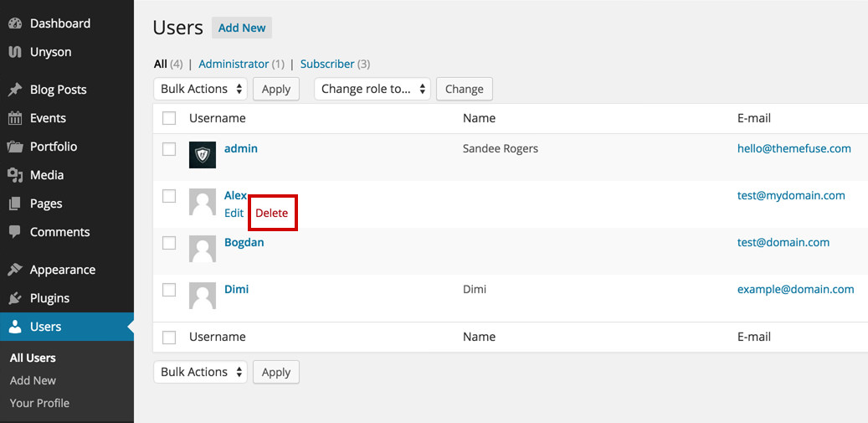Click the Pages document icon
Screen dimensions: 868x423
coord(15,204)
